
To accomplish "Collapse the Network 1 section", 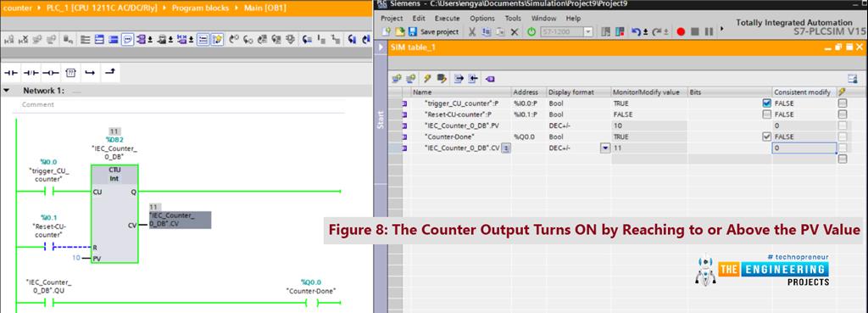I will point(6,90).
